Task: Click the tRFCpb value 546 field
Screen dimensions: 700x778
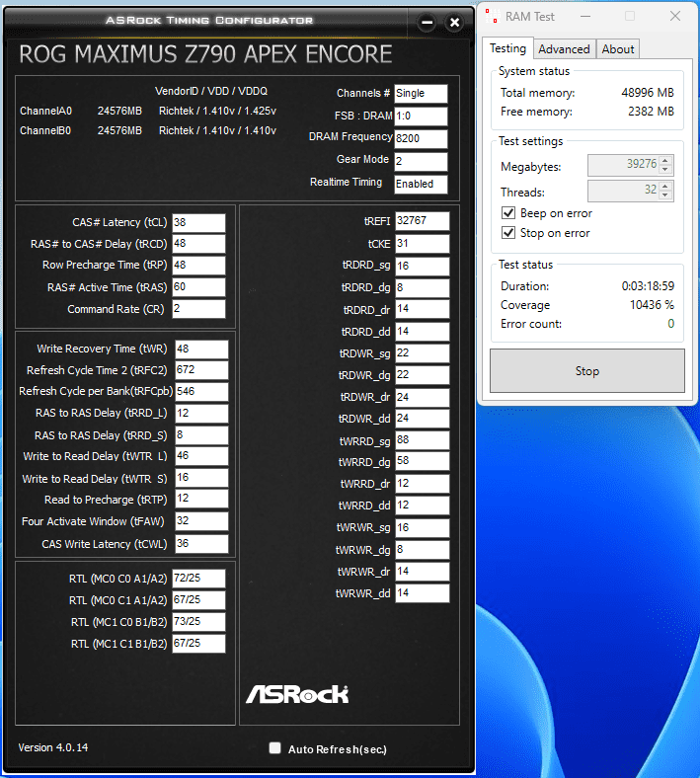Action: click(202, 392)
